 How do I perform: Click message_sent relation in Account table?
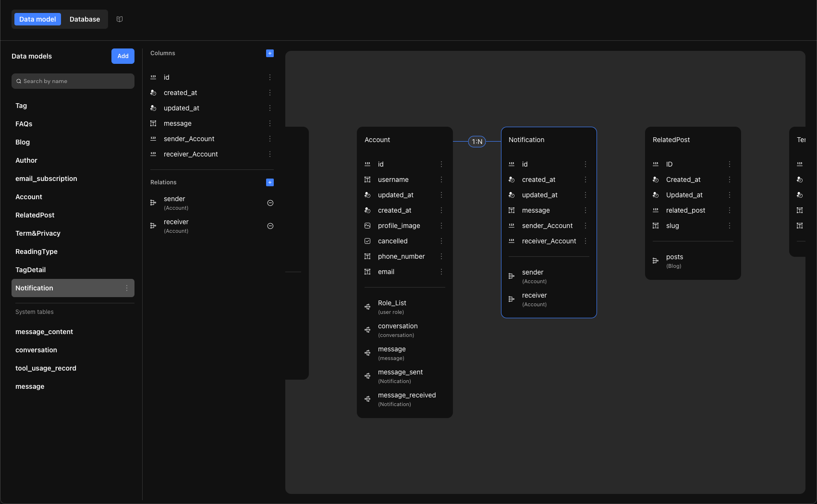[405, 376]
